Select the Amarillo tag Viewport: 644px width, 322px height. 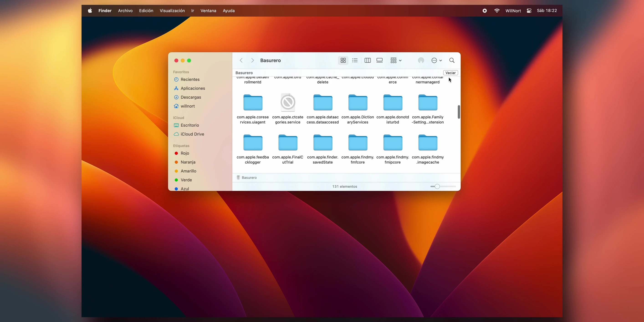(x=188, y=171)
